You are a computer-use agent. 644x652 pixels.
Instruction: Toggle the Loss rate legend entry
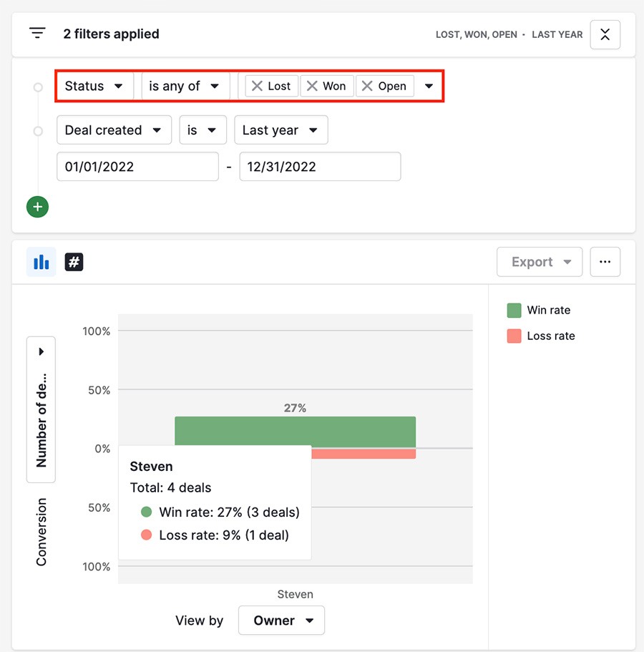546,336
